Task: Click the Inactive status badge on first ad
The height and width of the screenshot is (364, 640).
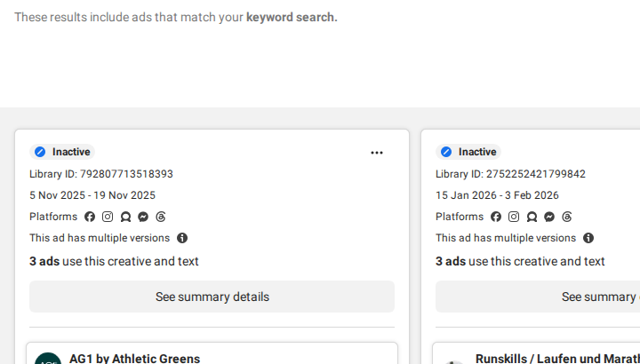Action: (x=62, y=152)
